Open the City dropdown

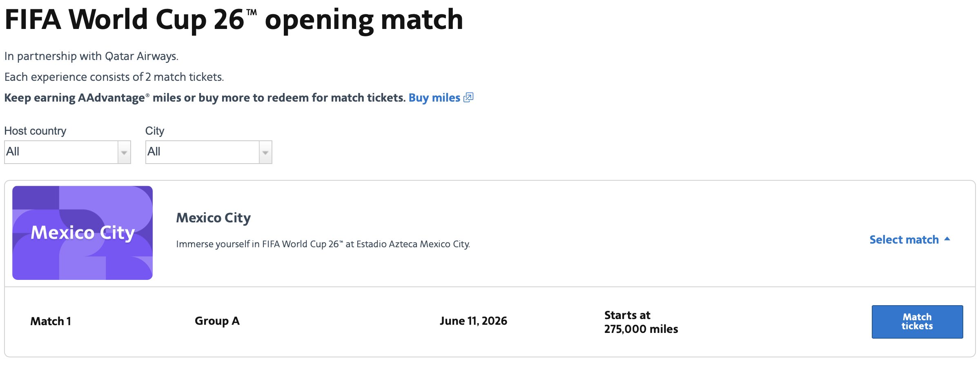pyautogui.click(x=203, y=152)
